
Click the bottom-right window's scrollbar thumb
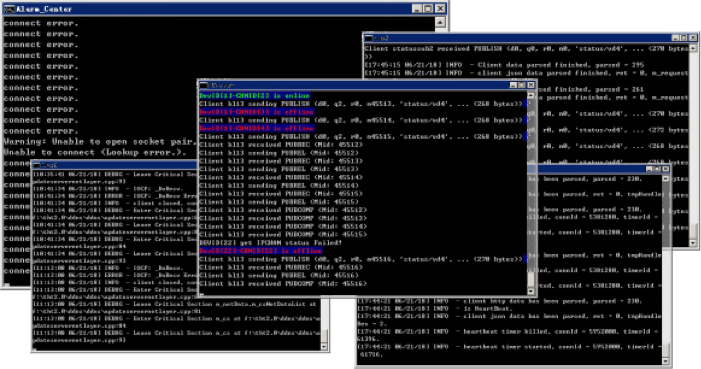point(666,349)
